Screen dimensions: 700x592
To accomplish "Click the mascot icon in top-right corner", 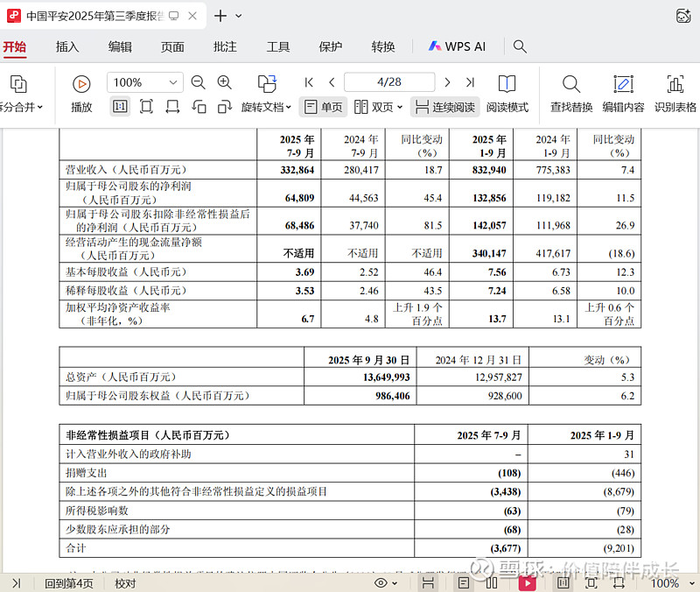I will pyautogui.click(x=683, y=16).
